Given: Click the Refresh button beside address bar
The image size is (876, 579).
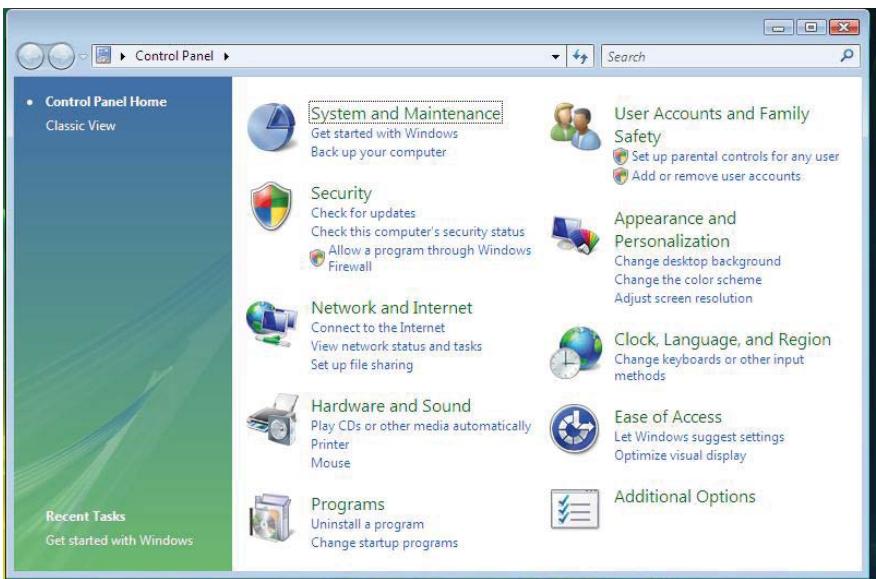Looking at the screenshot, I should coord(580,56).
